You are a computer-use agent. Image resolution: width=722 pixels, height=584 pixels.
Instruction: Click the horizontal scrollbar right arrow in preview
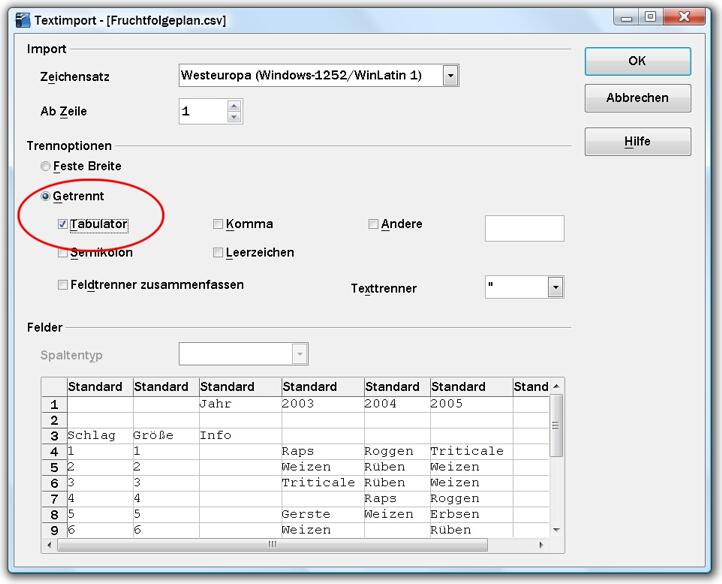coord(542,545)
